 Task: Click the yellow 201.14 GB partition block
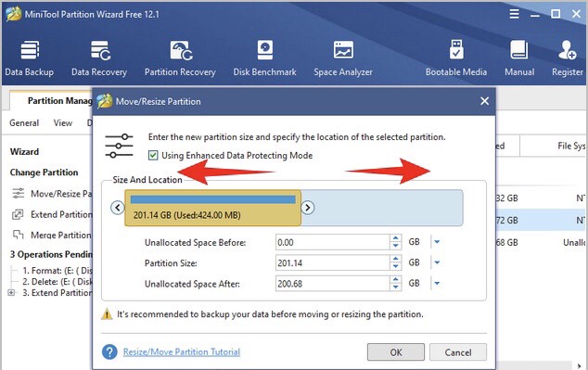(212, 208)
